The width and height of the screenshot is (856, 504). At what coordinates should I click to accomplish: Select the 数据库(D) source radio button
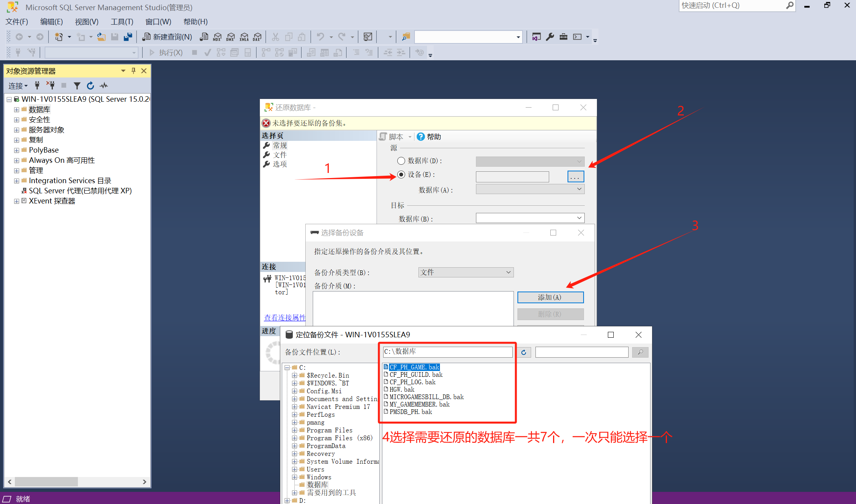(401, 161)
